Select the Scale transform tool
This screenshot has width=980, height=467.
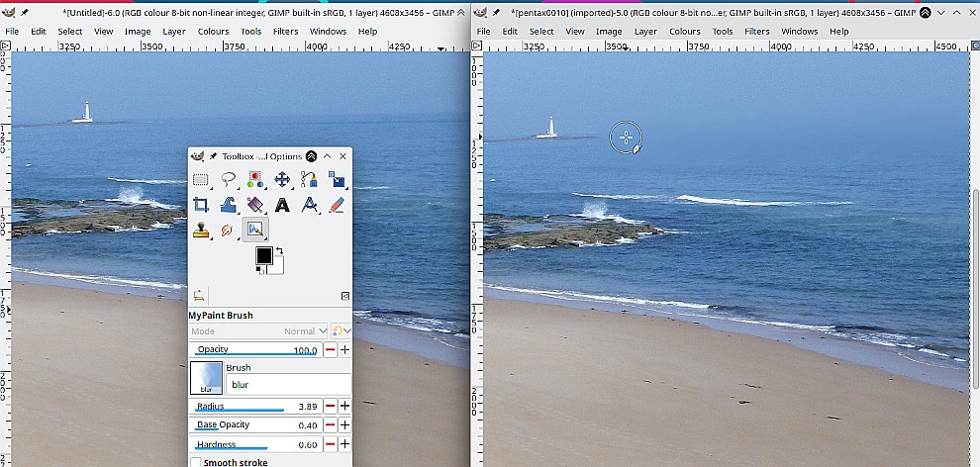[x=337, y=180]
